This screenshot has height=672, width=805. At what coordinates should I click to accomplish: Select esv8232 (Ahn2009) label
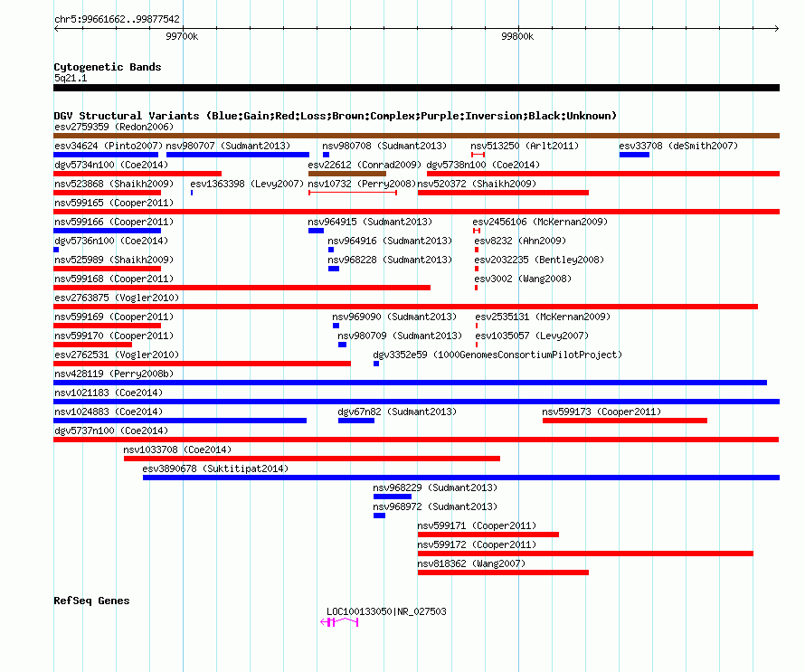coord(520,241)
